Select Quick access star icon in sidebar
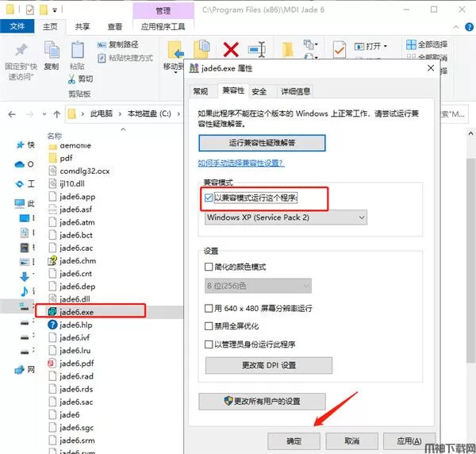The image size is (476, 454). pyautogui.click(x=20, y=145)
